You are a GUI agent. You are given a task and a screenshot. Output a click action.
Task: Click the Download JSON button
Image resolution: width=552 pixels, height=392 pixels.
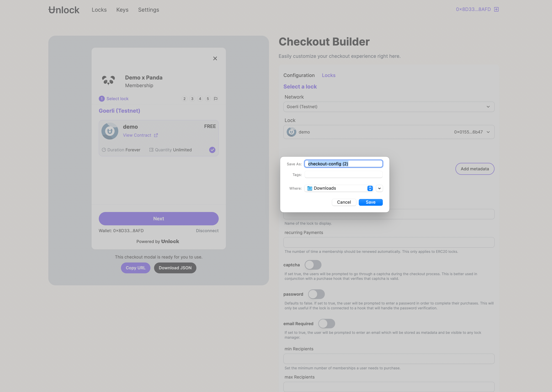click(x=175, y=268)
